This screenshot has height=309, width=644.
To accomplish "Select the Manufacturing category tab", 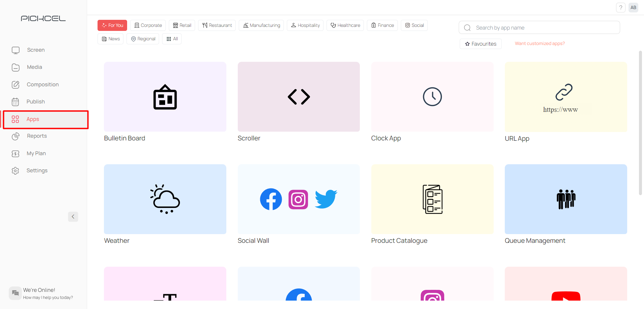I will coord(261,25).
